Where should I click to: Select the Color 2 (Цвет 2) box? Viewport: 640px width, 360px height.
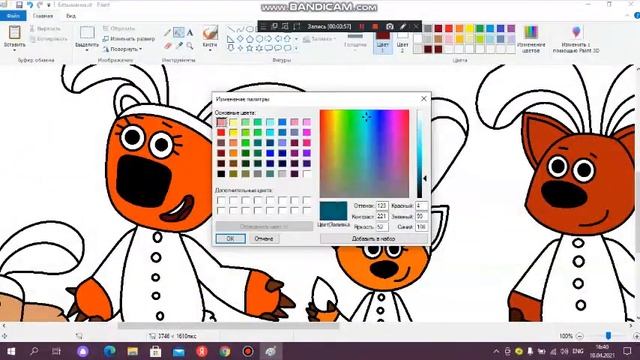(402, 42)
